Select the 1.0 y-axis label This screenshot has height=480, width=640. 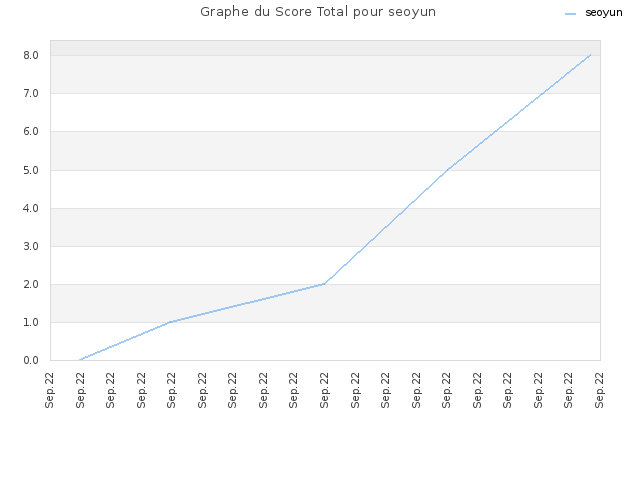pyautogui.click(x=31, y=322)
